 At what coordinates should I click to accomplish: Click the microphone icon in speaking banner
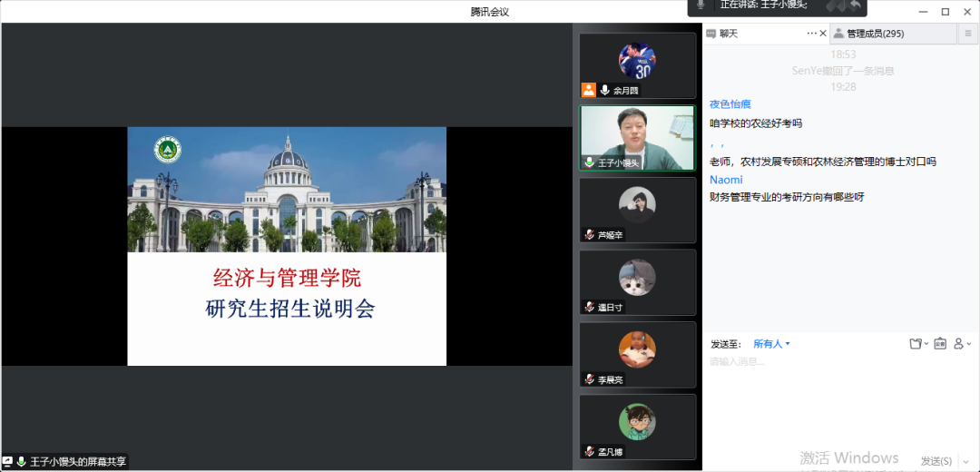pyautogui.click(x=700, y=5)
